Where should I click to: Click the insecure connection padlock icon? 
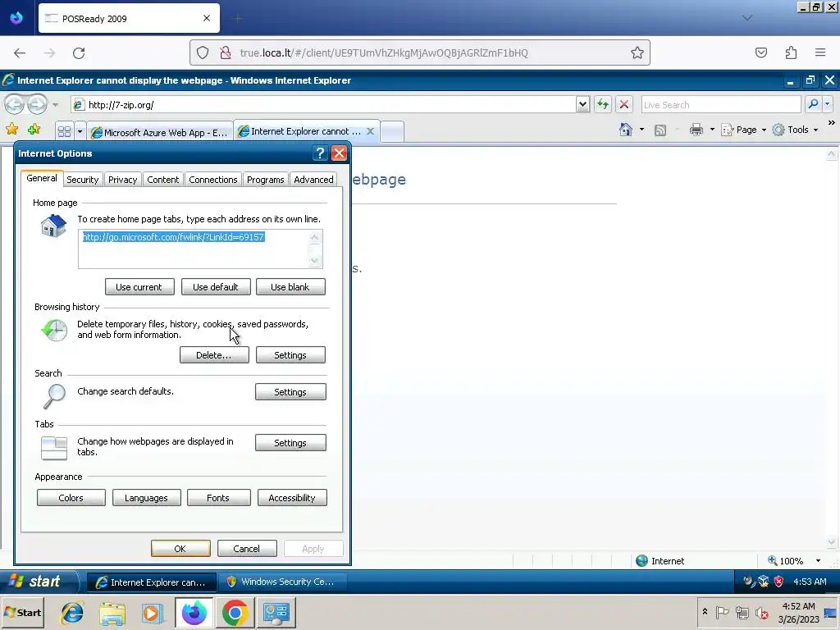226,52
